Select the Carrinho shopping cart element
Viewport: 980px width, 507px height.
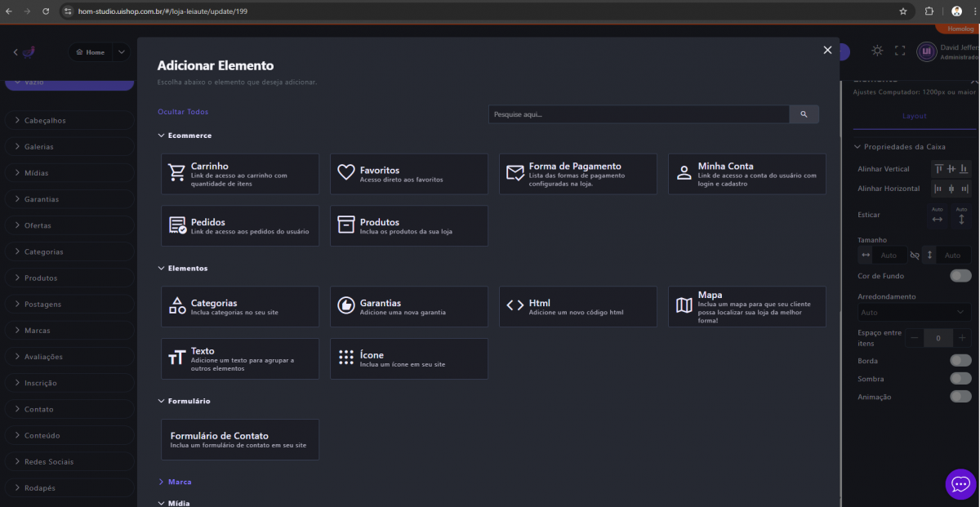pos(239,174)
